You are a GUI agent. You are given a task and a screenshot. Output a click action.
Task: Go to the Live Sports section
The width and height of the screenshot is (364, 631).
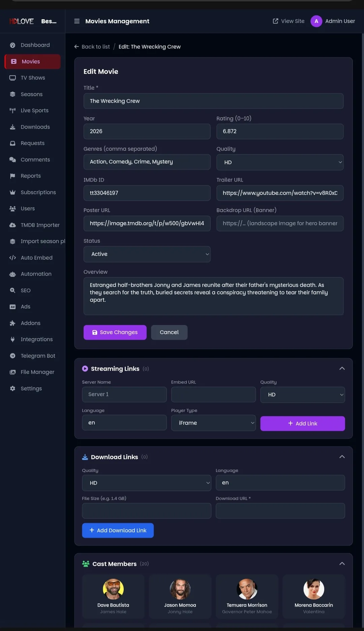pyautogui.click(x=33, y=111)
